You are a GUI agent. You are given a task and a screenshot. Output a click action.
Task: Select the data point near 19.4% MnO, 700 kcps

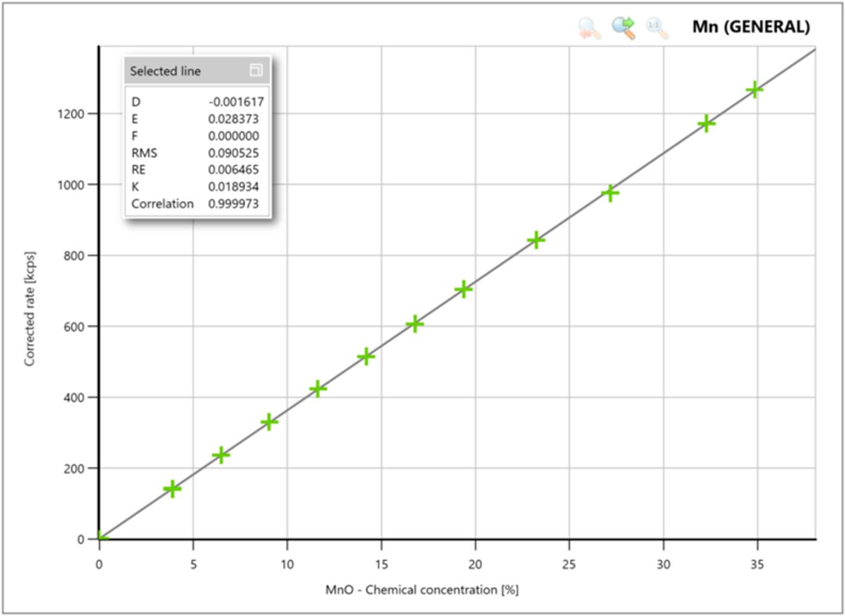(463, 289)
